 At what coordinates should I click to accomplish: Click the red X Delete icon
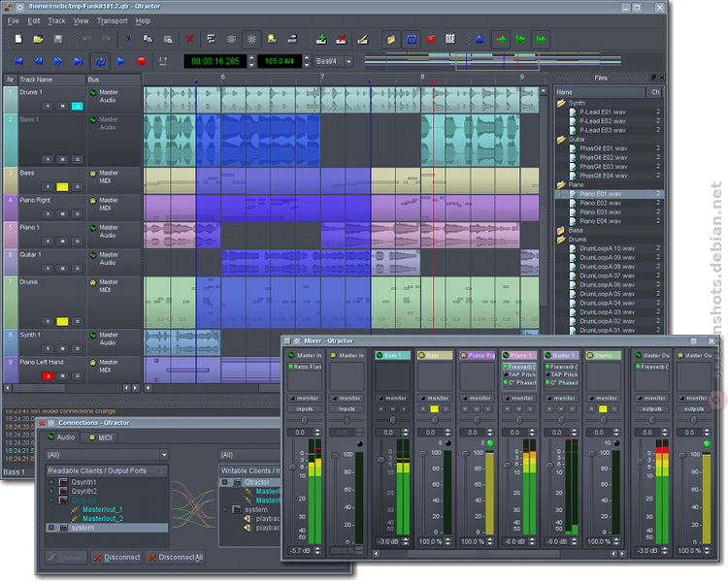[189, 40]
